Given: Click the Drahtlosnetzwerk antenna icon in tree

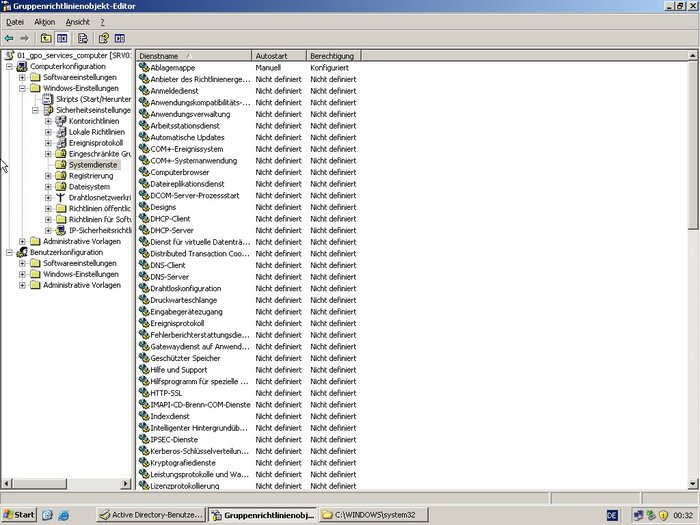Looking at the screenshot, I should tap(61, 197).
